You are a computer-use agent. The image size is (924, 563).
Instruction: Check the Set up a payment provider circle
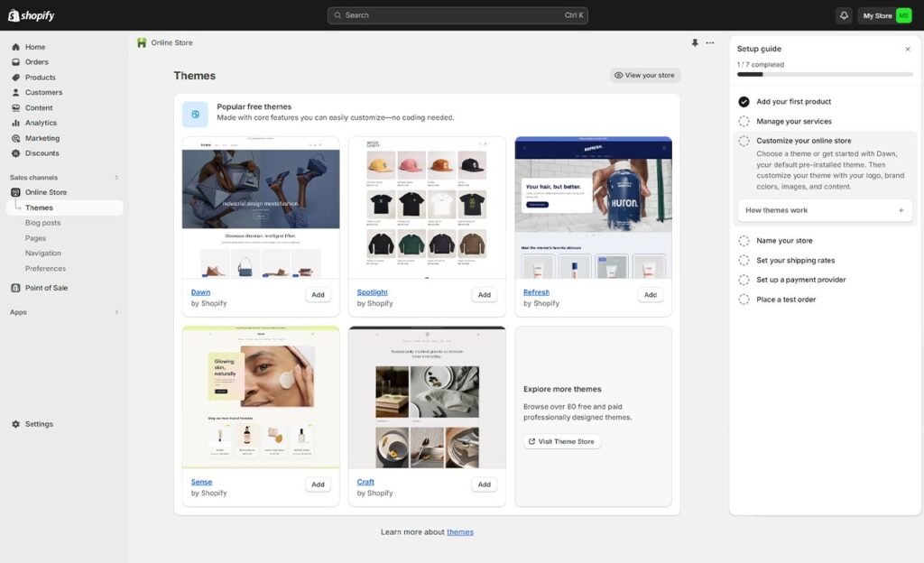coord(744,280)
